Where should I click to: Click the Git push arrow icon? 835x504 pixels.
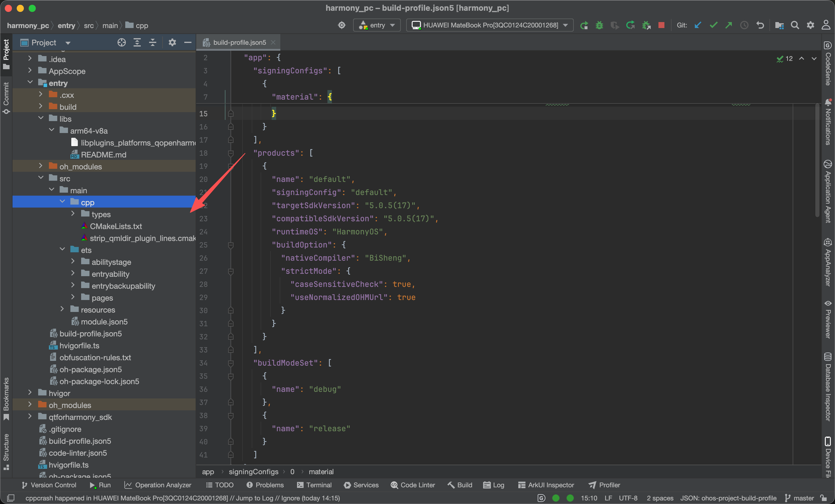(729, 25)
